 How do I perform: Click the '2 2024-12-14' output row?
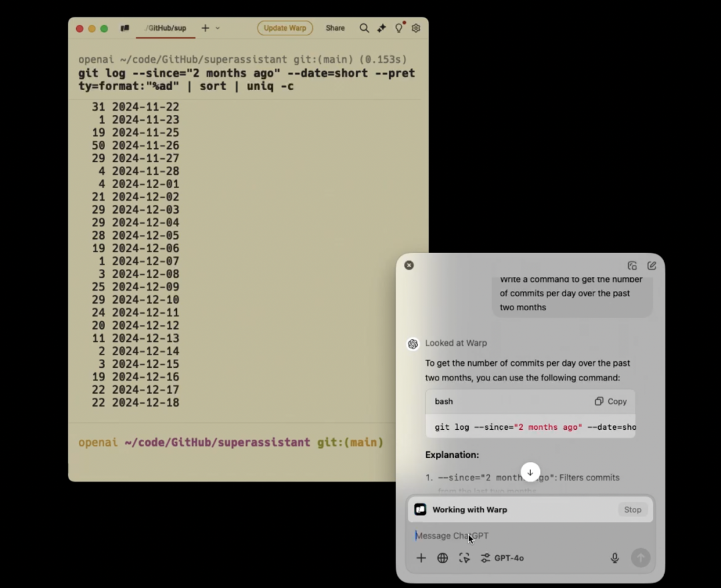(x=139, y=351)
